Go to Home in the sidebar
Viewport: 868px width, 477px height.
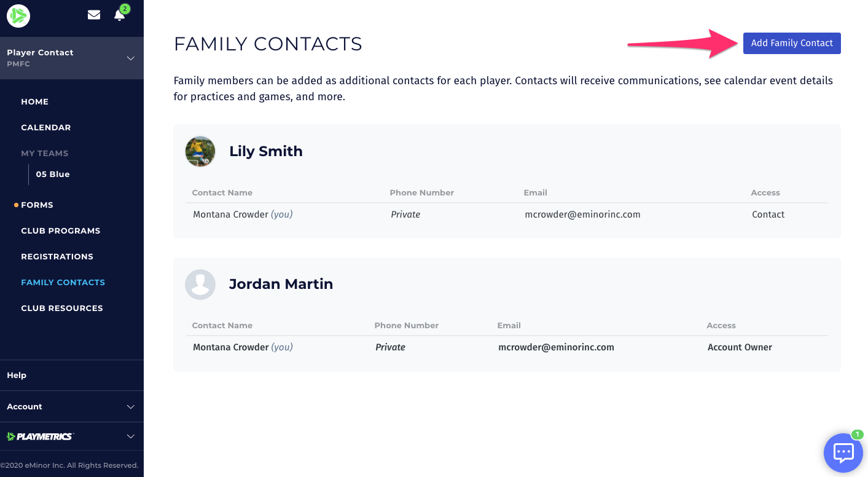34,101
